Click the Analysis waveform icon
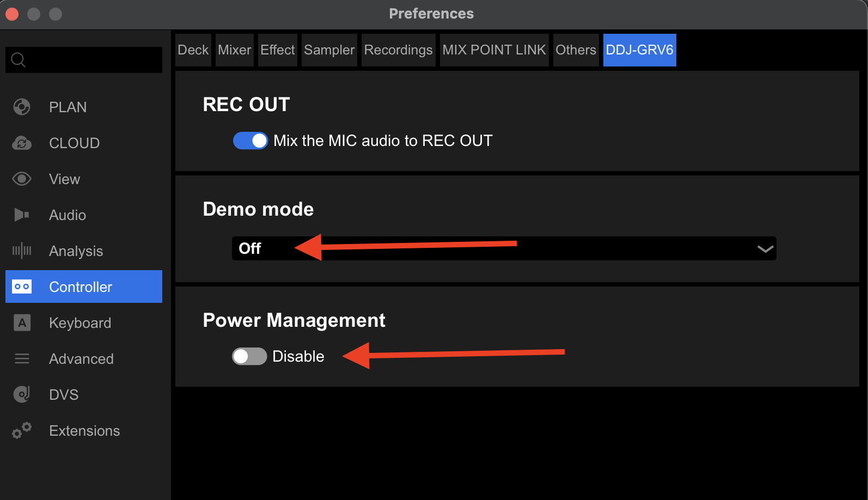This screenshot has width=868, height=500. coord(22,251)
